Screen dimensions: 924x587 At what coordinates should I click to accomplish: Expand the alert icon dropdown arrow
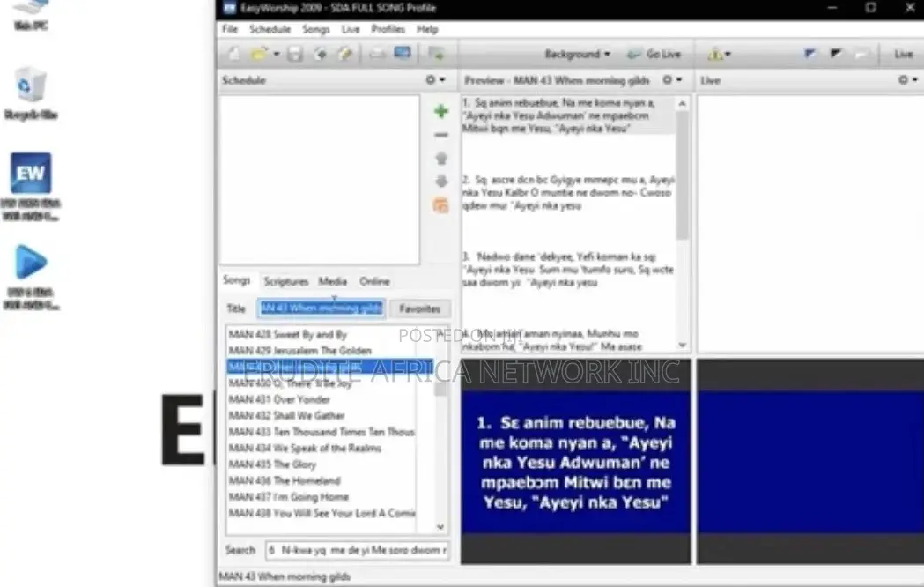728,55
